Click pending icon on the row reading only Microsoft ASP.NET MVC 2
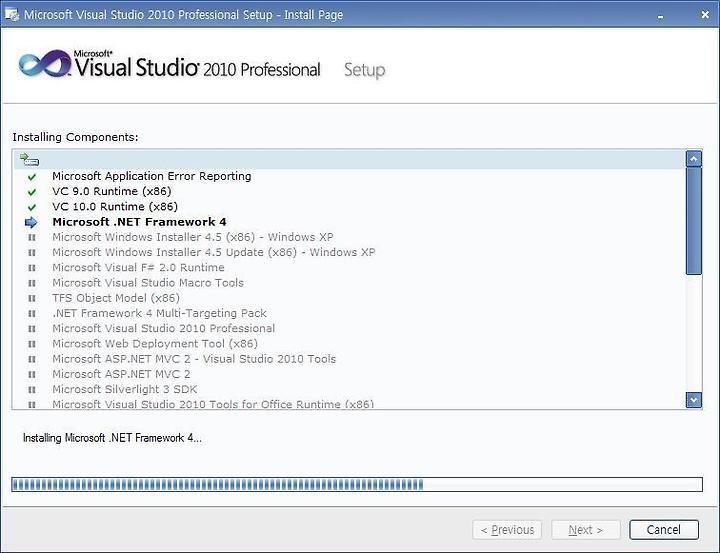720x553 pixels. point(32,374)
